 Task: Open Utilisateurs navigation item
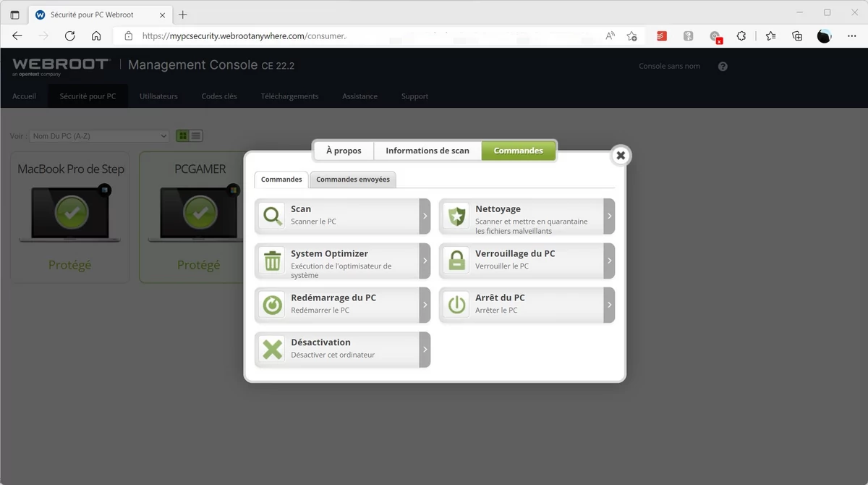pyautogui.click(x=158, y=96)
